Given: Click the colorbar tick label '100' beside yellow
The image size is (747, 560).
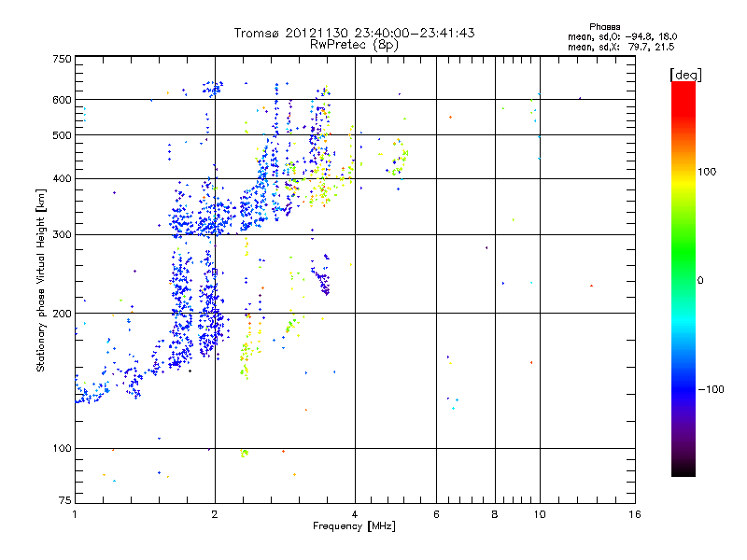Looking at the screenshot, I should [707, 172].
